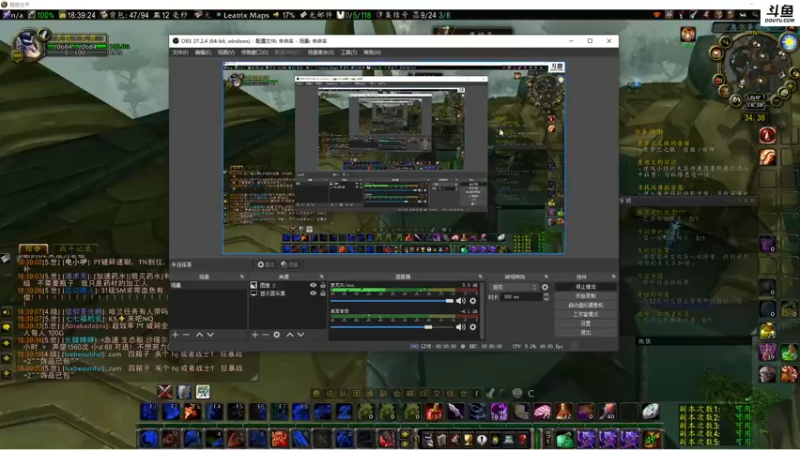Click transition duration stepper arrows
This screenshot has width=800, height=450.
[546, 296]
